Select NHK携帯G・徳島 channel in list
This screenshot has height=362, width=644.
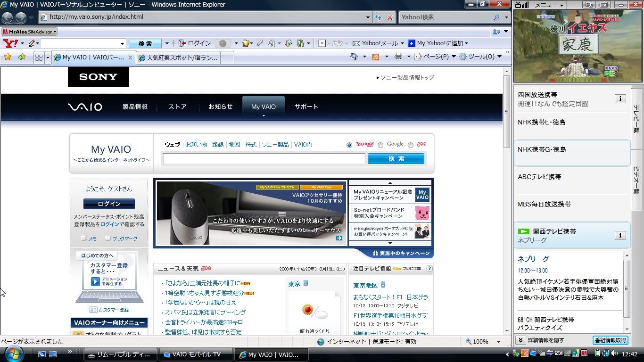(572, 153)
